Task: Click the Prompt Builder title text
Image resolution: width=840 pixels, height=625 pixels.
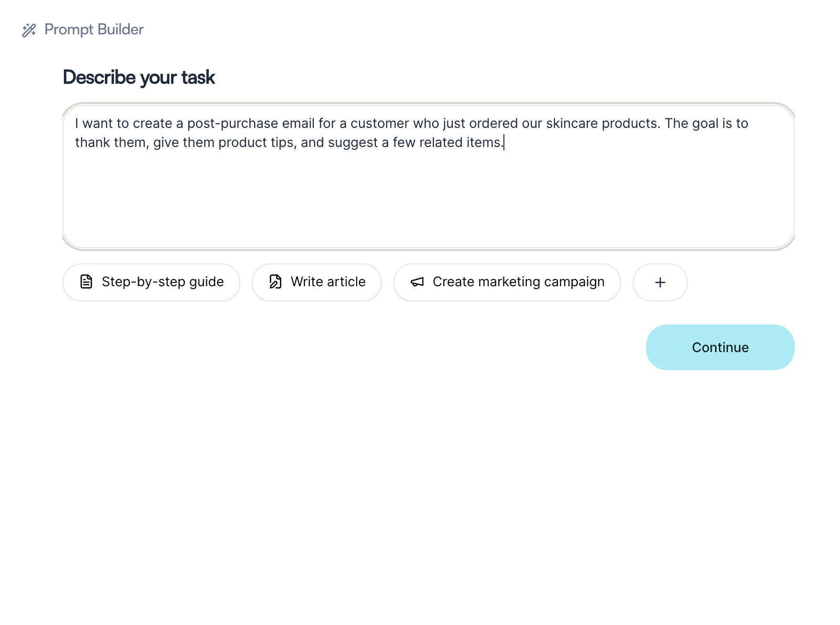Action: click(94, 30)
